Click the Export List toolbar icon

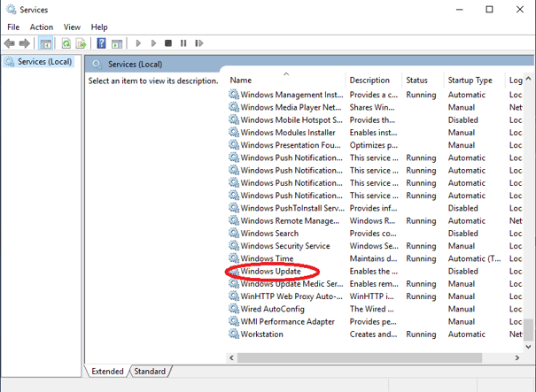click(82, 42)
